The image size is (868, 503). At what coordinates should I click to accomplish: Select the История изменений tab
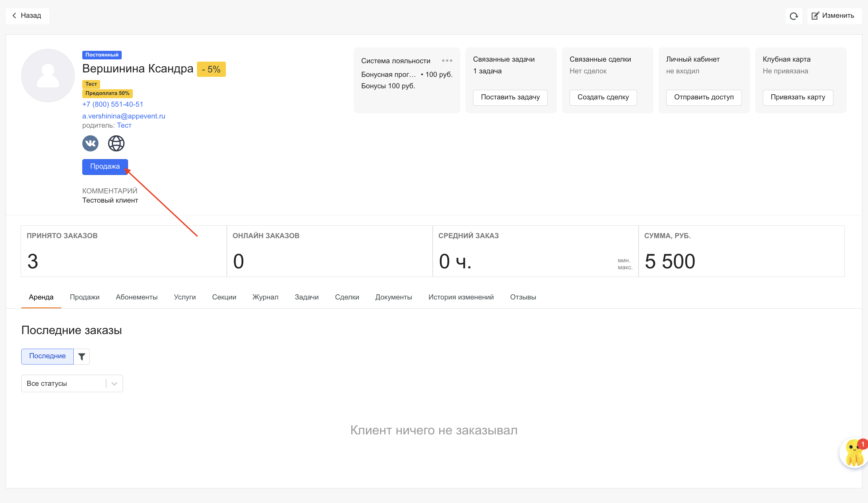pos(460,297)
